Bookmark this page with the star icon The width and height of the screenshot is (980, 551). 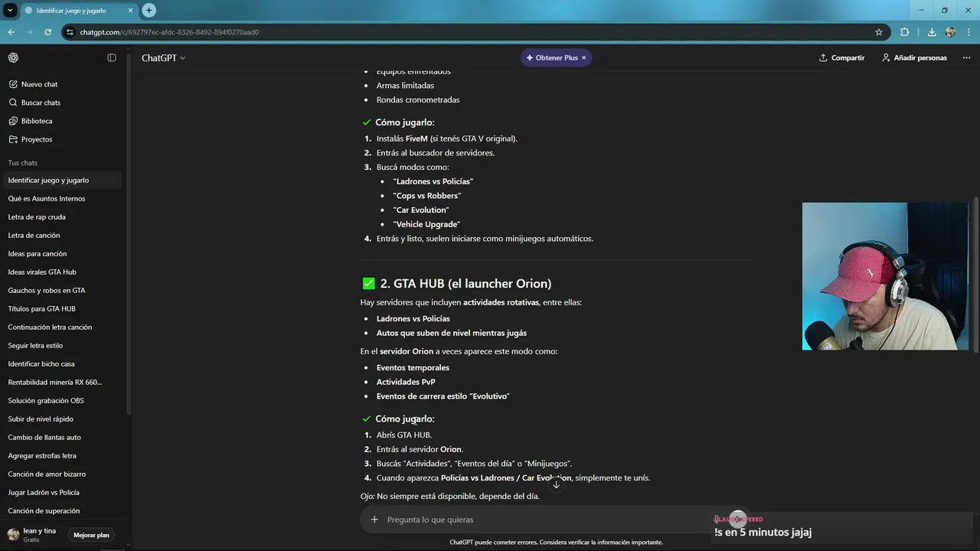879,32
